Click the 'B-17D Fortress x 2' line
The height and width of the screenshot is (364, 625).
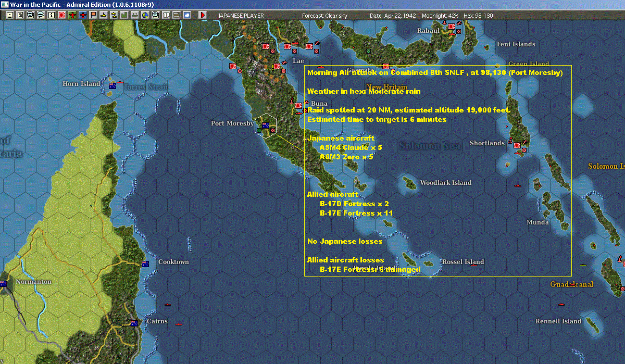pos(354,204)
